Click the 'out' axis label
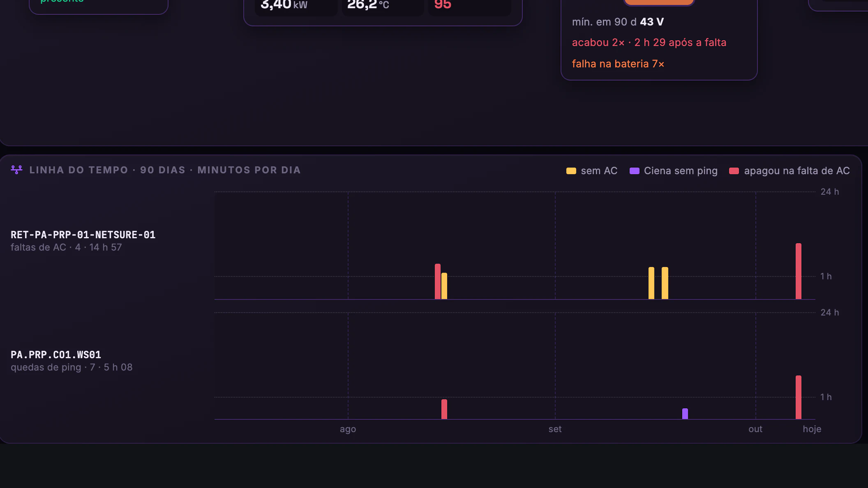 coord(755,429)
